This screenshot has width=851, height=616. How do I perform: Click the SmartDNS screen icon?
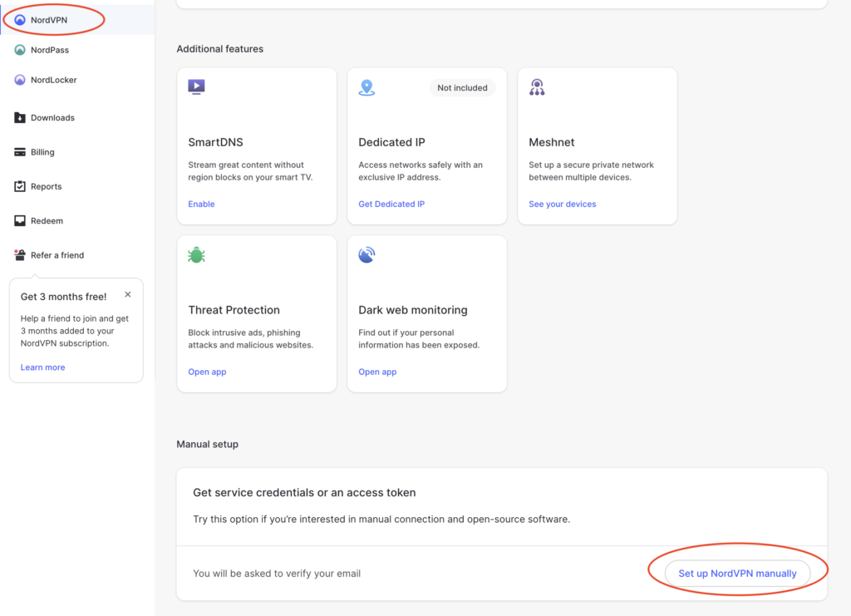pyautogui.click(x=196, y=86)
